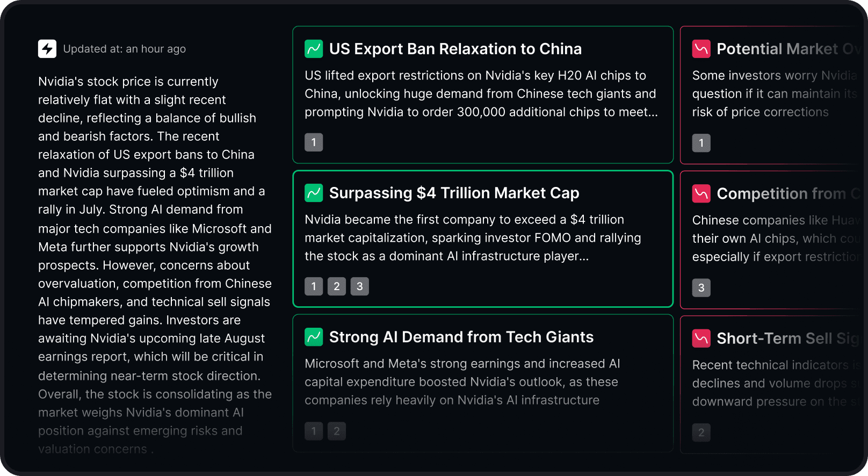Open the Strong AI Demand from Tech Giants headline
This screenshot has height=476, width=868.
(x=461, y=337)
